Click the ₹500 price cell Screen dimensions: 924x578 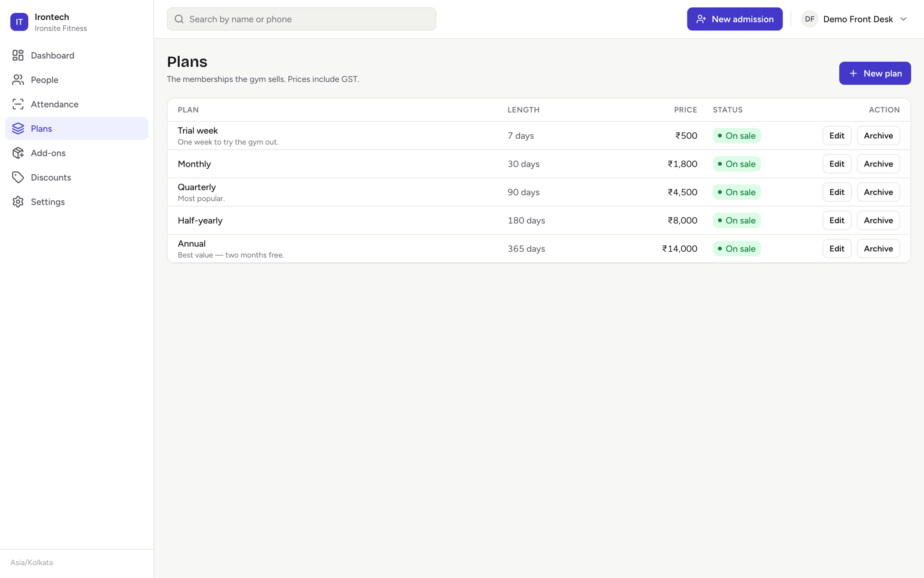(686, 136)
